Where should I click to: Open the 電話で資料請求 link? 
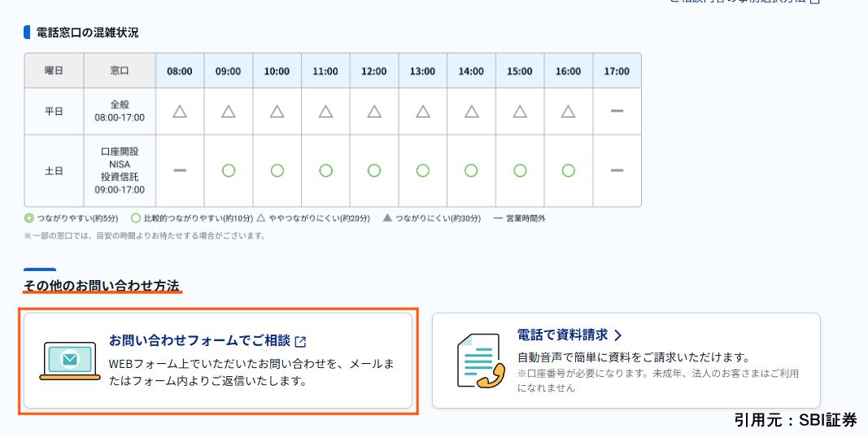tap(562, 335)
